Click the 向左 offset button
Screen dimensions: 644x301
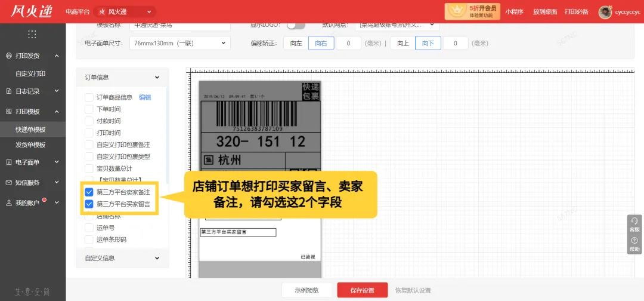pos(296,43)
